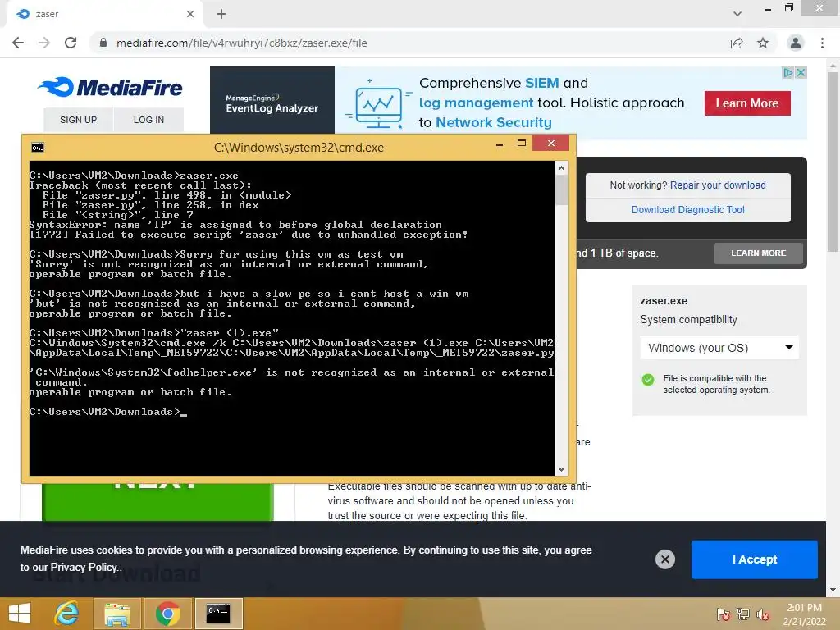840x630 pixels.
Task: Click the LEARN MORE storage button
Action: click(x=759, y=253)
